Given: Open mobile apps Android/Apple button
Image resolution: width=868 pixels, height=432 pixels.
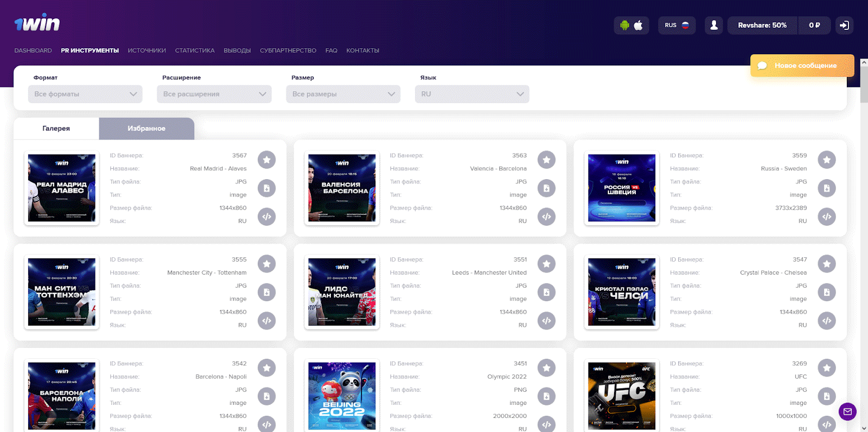Looking at the screenshot, I should [x=631, y=25].
